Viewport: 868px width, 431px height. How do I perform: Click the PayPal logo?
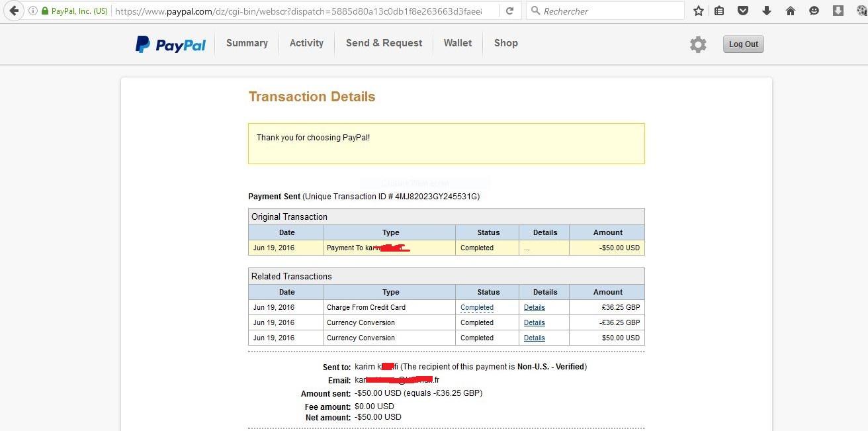(x=171, y=44)
